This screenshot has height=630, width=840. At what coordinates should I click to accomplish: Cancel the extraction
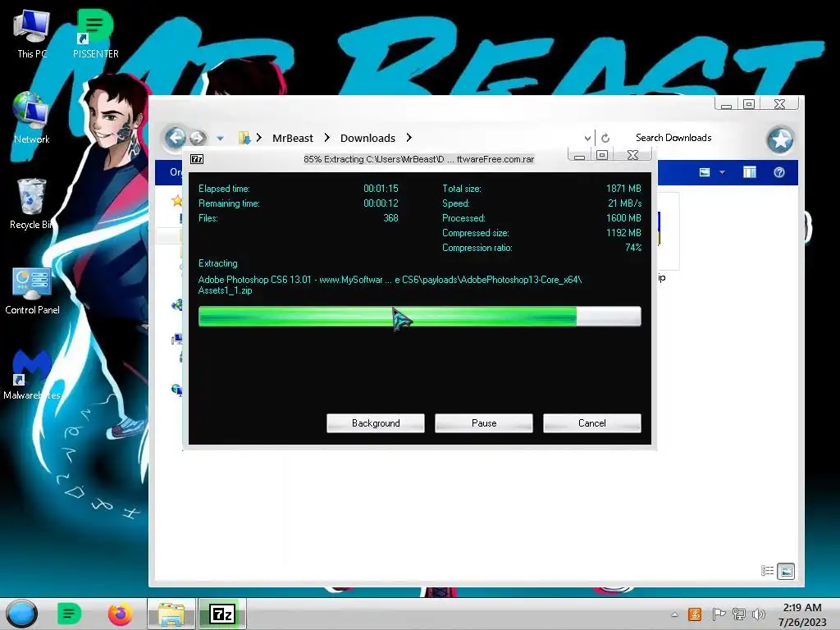coord(592,423)
